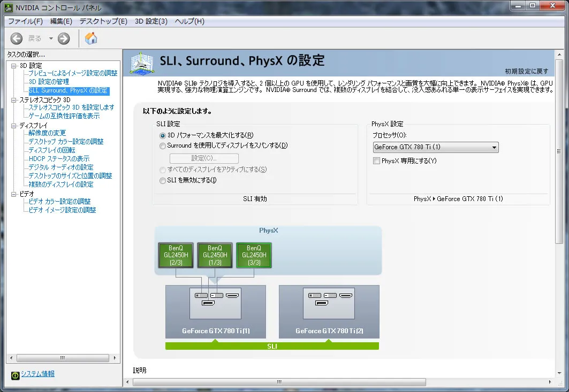
Task: Click task tree scroll right arrow
Action: pos(115,358)
